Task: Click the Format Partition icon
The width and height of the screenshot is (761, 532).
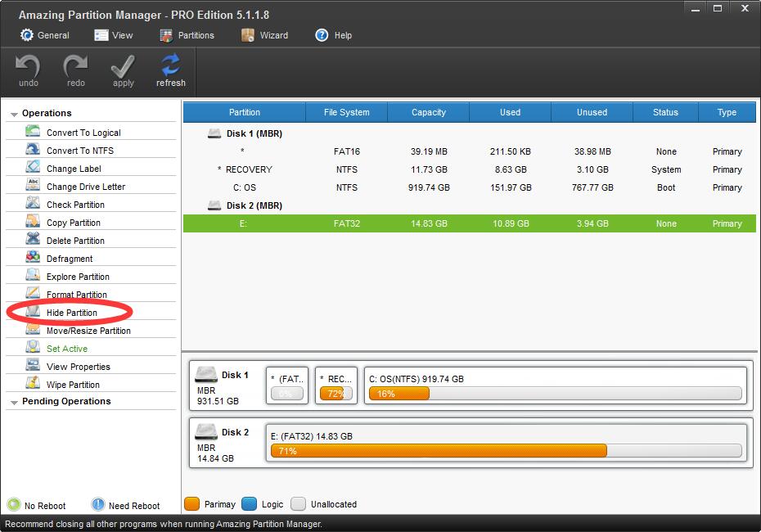Action: (33, 293)
